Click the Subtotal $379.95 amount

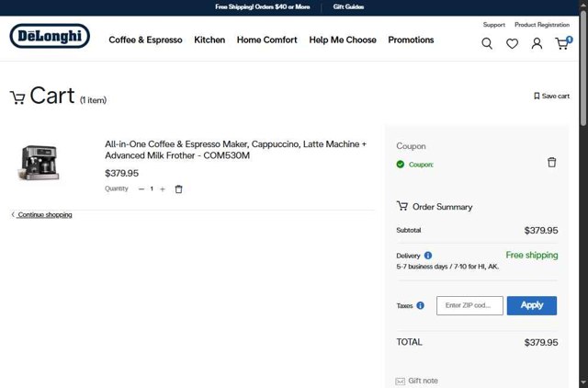coord(541,231)
